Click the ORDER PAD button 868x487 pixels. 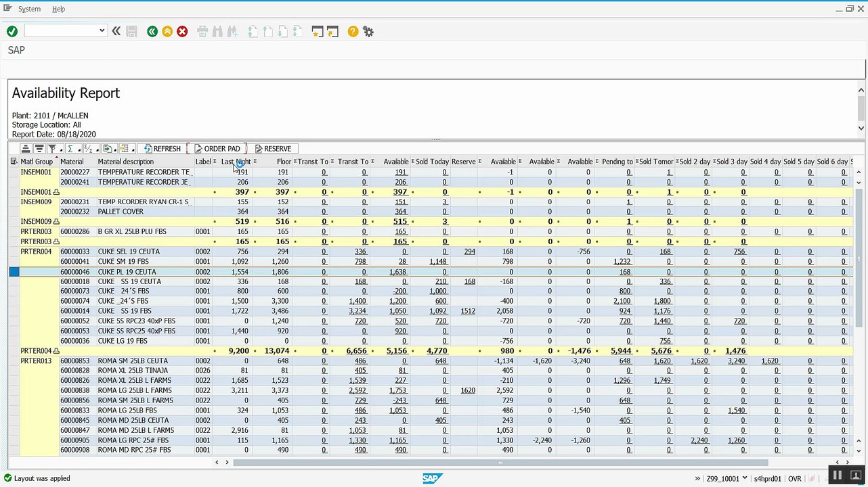coord(217,149)
